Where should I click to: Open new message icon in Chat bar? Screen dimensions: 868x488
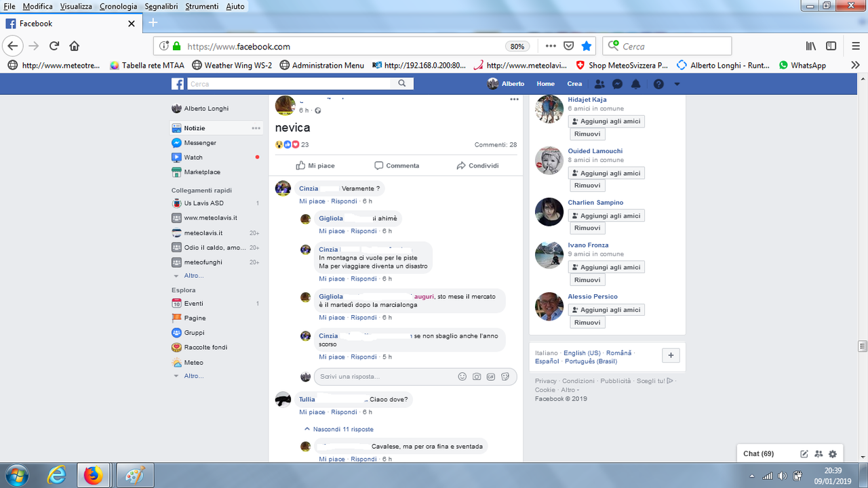804,454
